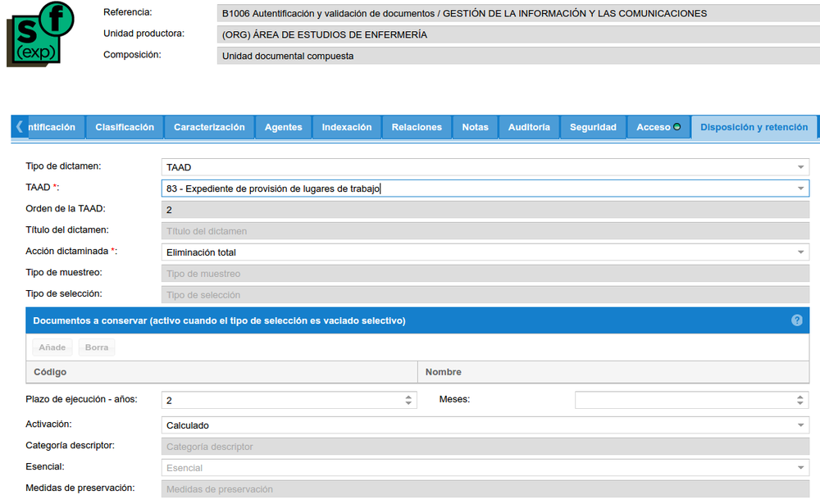This screenshot has height=504, width=820.
Task: Open the Agentes tab
Action: [x=284, y=127]
